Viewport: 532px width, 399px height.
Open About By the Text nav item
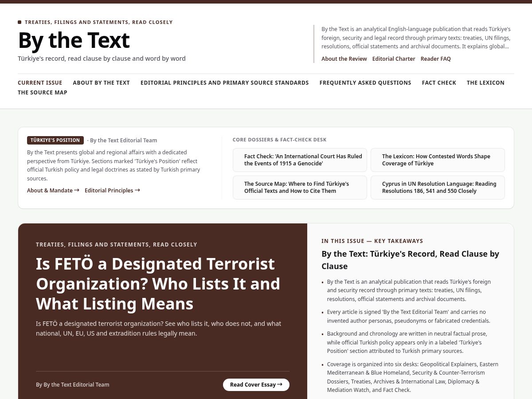pos(101,82)
